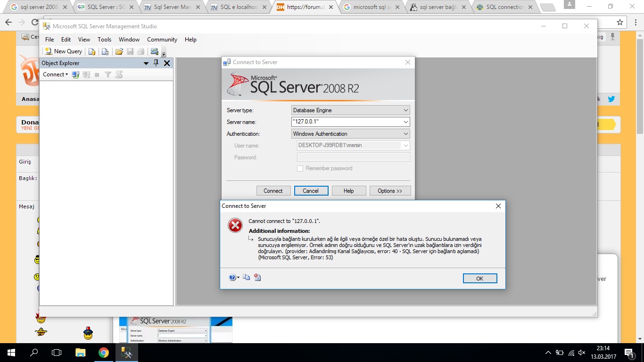Switch to the 'sql server bağlı' Chrome tab
The height and width of the screenshot is (362, 644).
click(439, 7)
